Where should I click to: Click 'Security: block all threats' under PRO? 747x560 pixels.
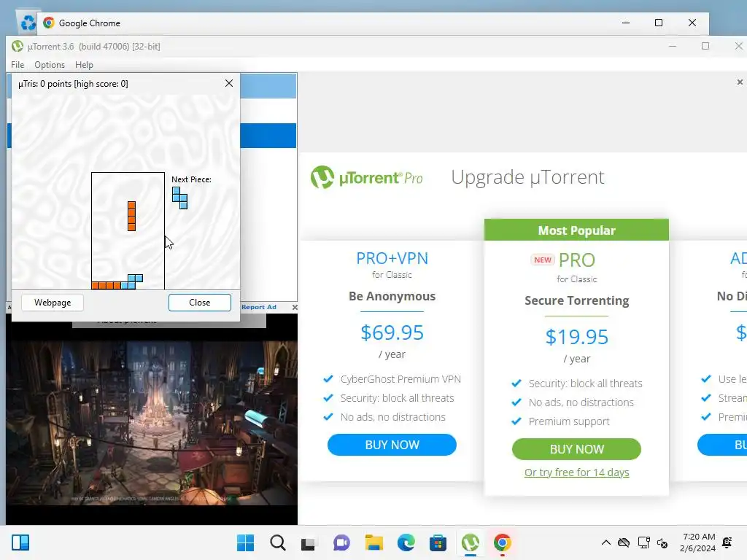585,384
